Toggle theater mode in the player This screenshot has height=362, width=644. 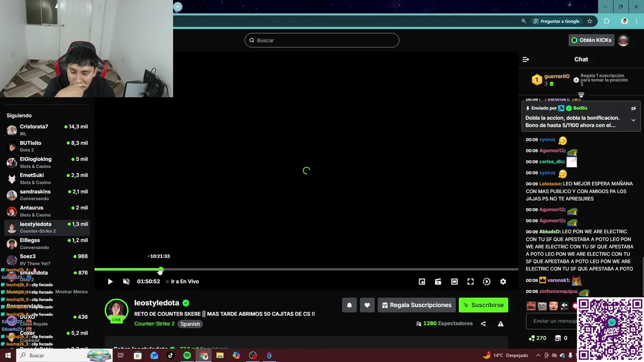click(454, 282)
